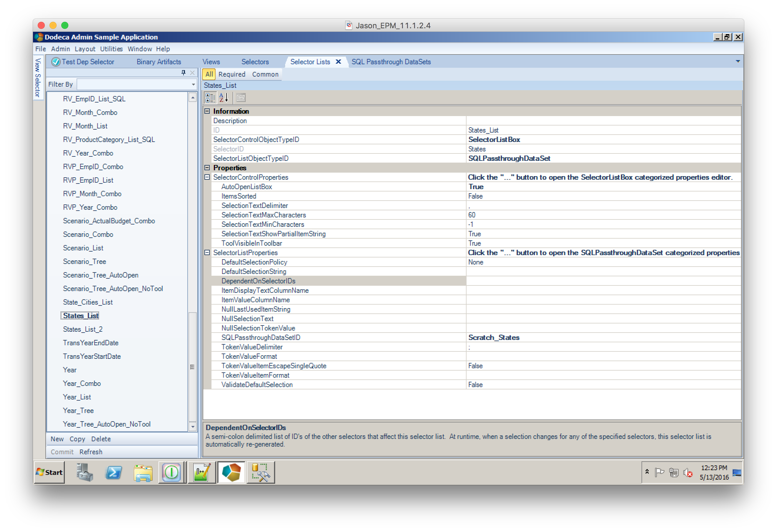Open the Property Pages icon in grid toolbar
Image resolution: width=777 pixels, height=532 pixels.
(x=241, y=98)
